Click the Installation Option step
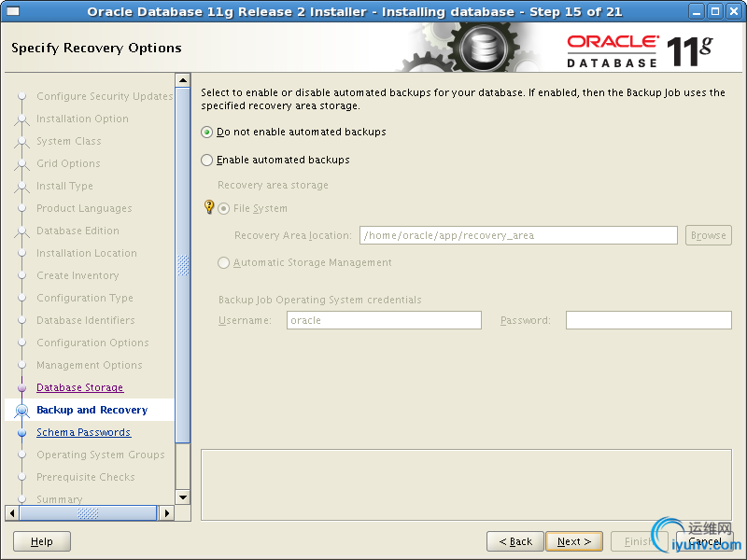This screenshot has height=560, width=747. (82, 119)
